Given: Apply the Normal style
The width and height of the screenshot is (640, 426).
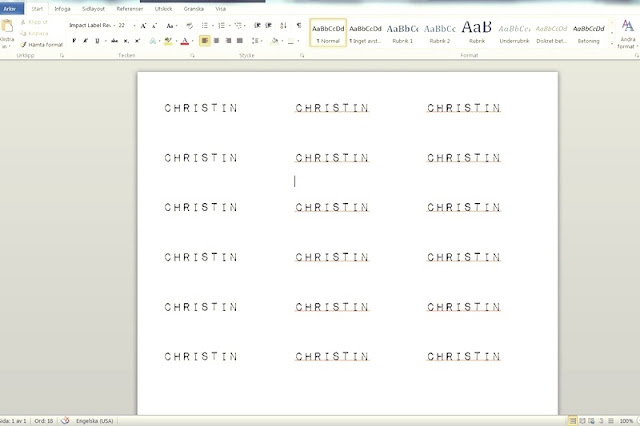Looking at the screenshot, I should [328, 33].
